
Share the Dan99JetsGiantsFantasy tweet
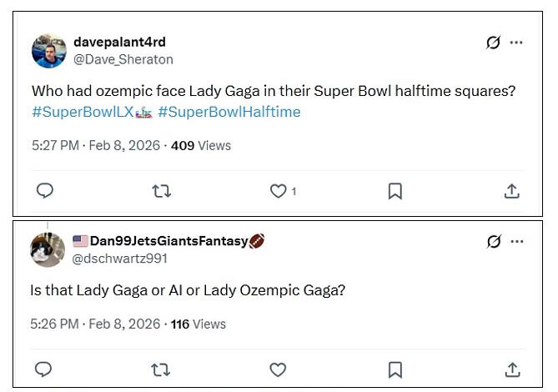(512, 369)
